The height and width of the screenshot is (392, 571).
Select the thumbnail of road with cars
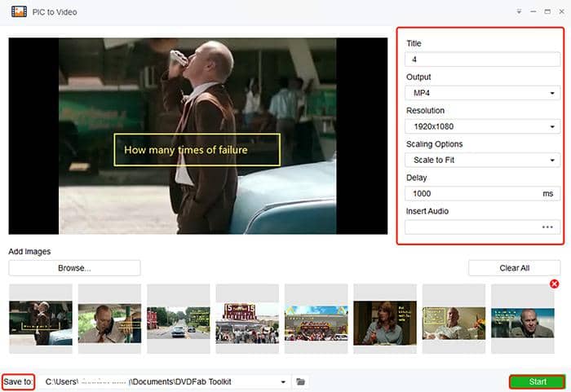coord(179,319)
